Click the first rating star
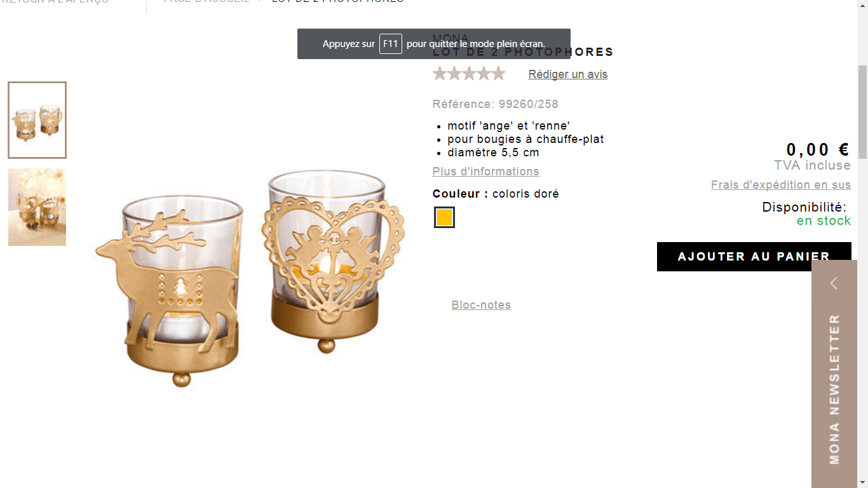The image size is (868, 488). click(440, 74)
